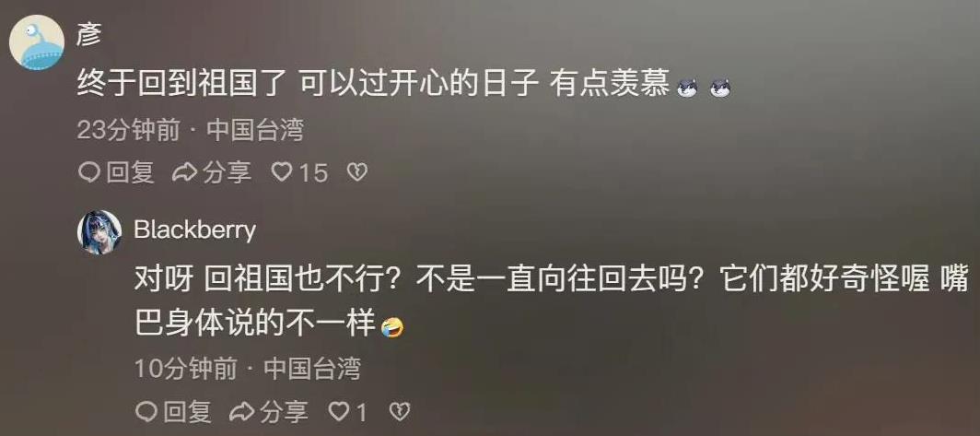Open Blackberry's profile avatar
Viewport: 980px width, 436px height.
99,232
